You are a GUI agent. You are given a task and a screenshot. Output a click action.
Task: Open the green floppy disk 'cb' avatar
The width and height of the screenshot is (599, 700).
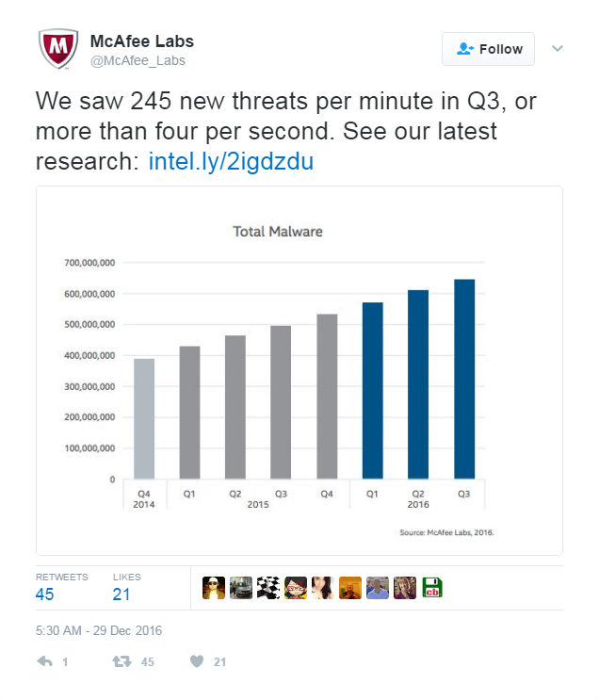click(x=432, y=588)
